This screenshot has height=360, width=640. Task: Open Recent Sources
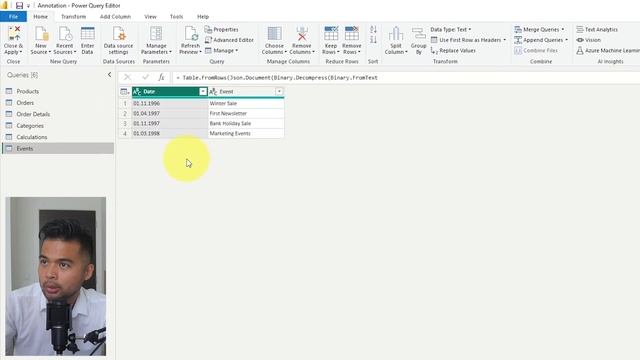click(x=65, y=34)
